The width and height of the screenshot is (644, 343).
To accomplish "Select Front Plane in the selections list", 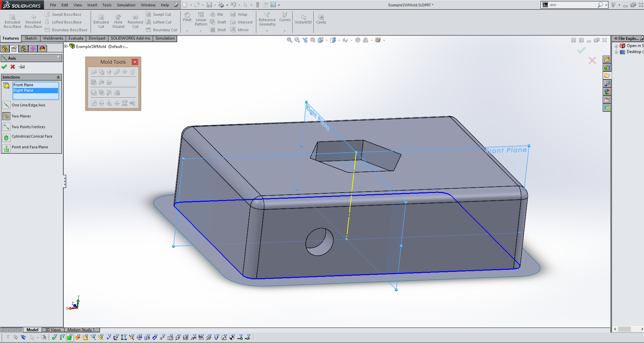I will pyautogui.click(x=36, y=85).
